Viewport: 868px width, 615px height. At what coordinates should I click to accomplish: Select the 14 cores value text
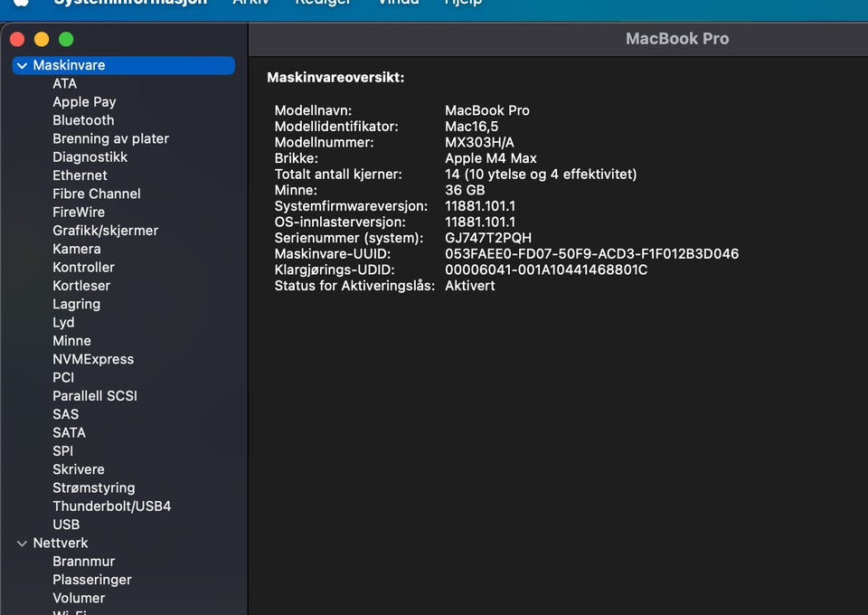541,175
